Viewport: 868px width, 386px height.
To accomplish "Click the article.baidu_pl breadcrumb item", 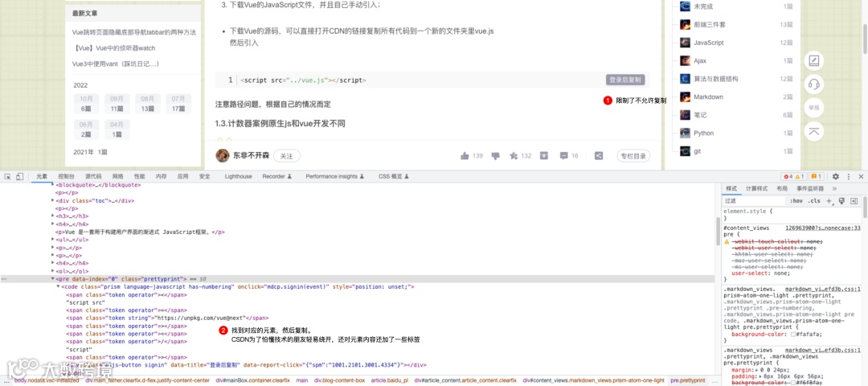I will [389, 380].
